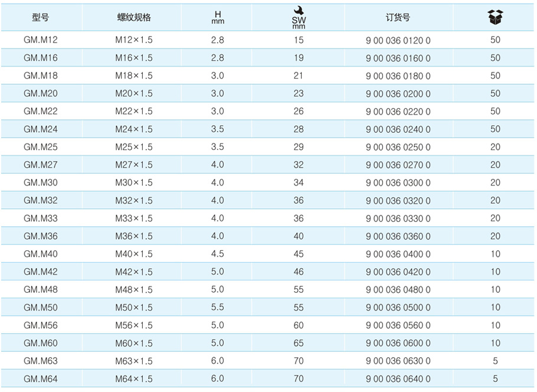This screenshot has width=537, height=392.
Task: Select model cell GM.M27
Action: (x=40, y=165)
